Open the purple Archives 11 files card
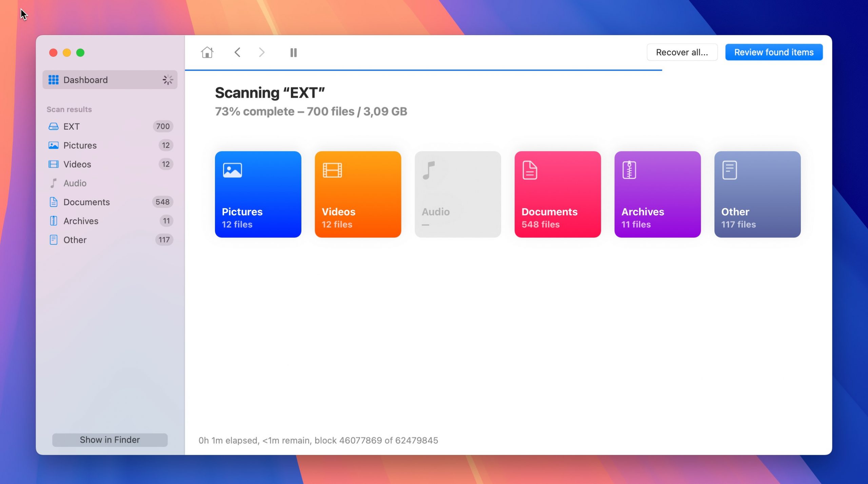The height and width of the screenshot is (484, 868). pos(657,194)
